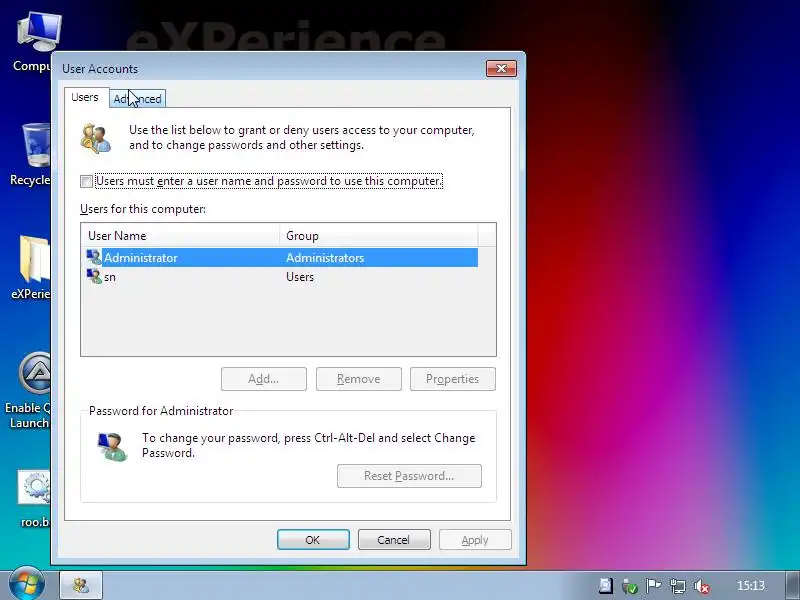Screen dimensions: 800x600
Task: Click the Group column header
Action: point(379,236)
